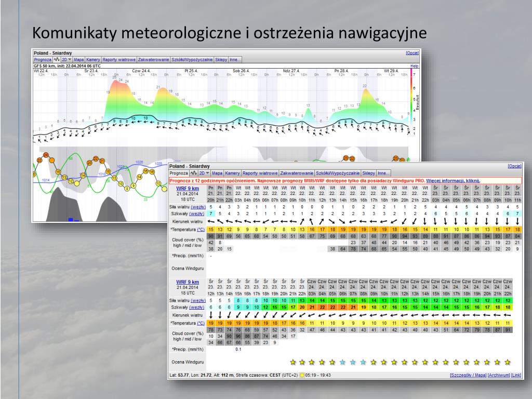Screen dimensions: 532x399
Task: Click the 'Sob 26.4.' day label on graph
Action: coord(241,71)
